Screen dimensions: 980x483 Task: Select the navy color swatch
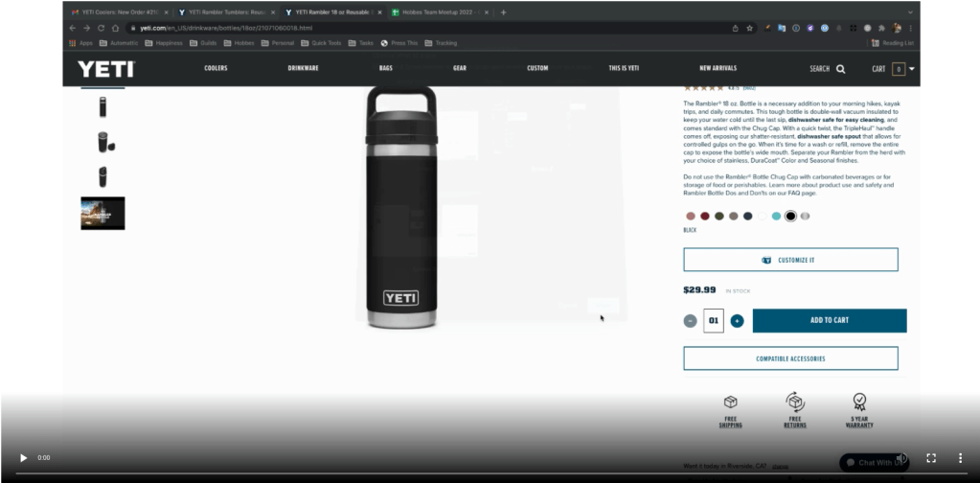[747, 217]
